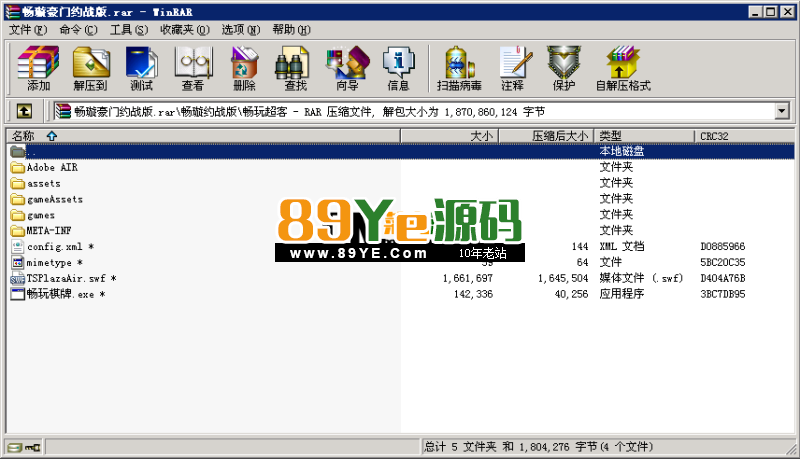Click size value 142,336
Viewport: 800px width, 459px height.
pos(473,294)
